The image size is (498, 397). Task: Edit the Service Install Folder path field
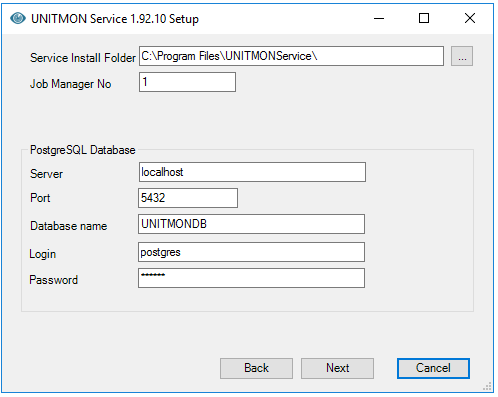click(x=291, y=56)
